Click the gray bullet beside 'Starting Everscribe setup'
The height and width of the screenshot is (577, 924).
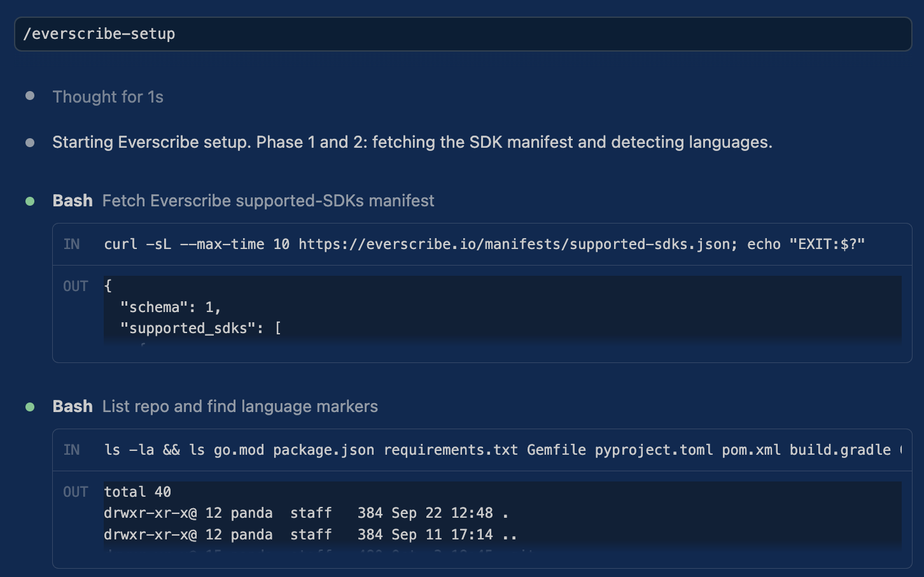tap(30, 143)
